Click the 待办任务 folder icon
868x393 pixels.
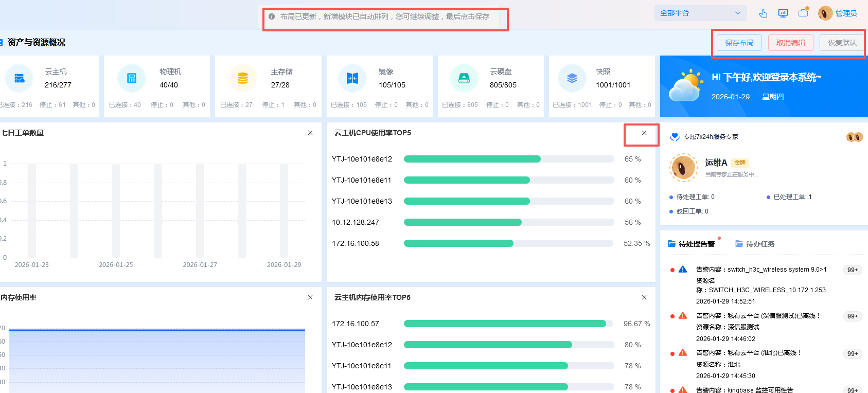(x=739, y=243)
